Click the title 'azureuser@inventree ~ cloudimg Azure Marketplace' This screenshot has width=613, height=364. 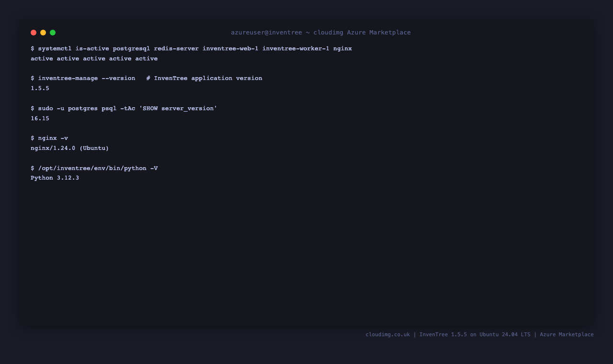click(321, 33)
